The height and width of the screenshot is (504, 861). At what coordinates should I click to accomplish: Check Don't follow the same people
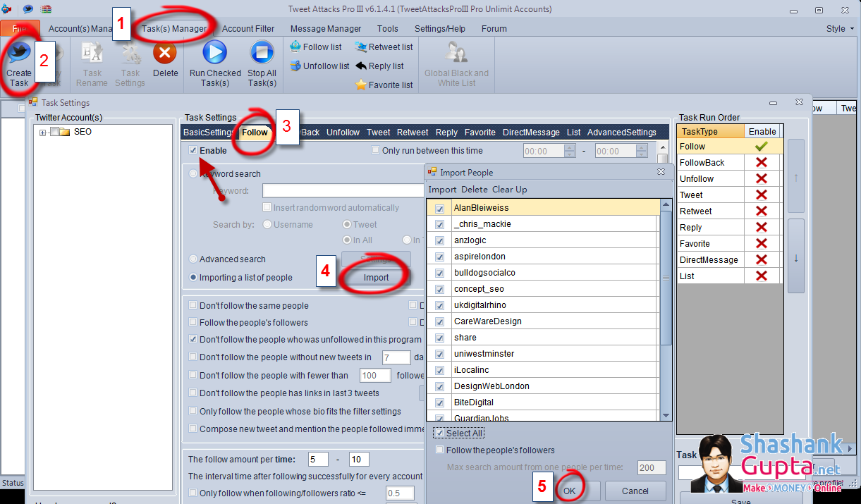tap(193, 306)
